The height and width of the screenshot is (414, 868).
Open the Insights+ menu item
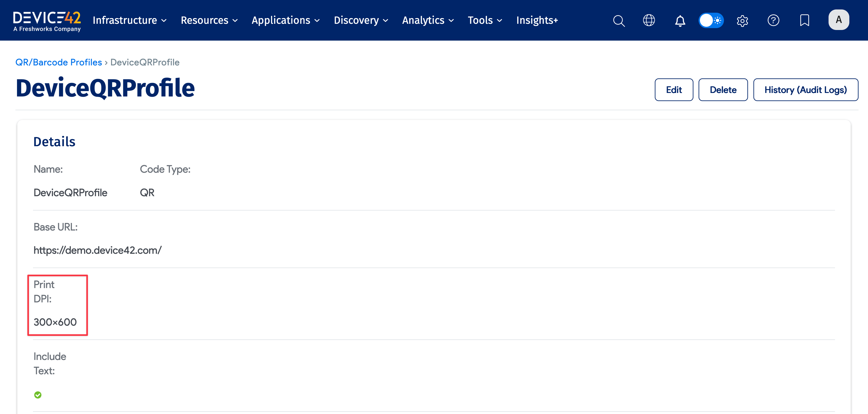tap(537, 21)
